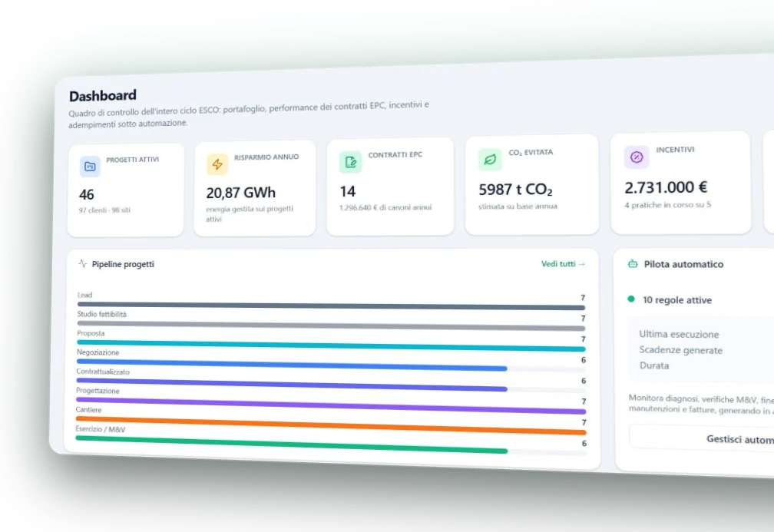
Task: Click the Risparmio Annuo card label
Action: [266, 157]
